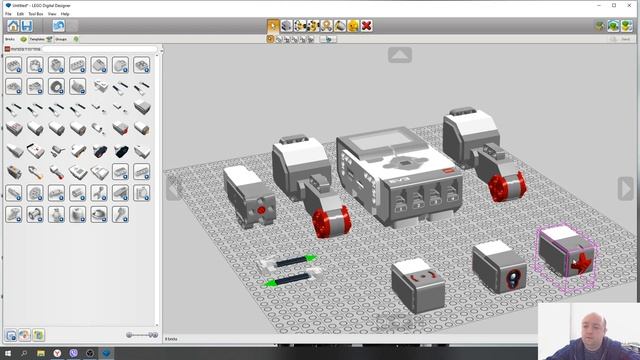Select the green-tipped cable in scene
Screen dimensions: 640x360
tap(290, 270)
